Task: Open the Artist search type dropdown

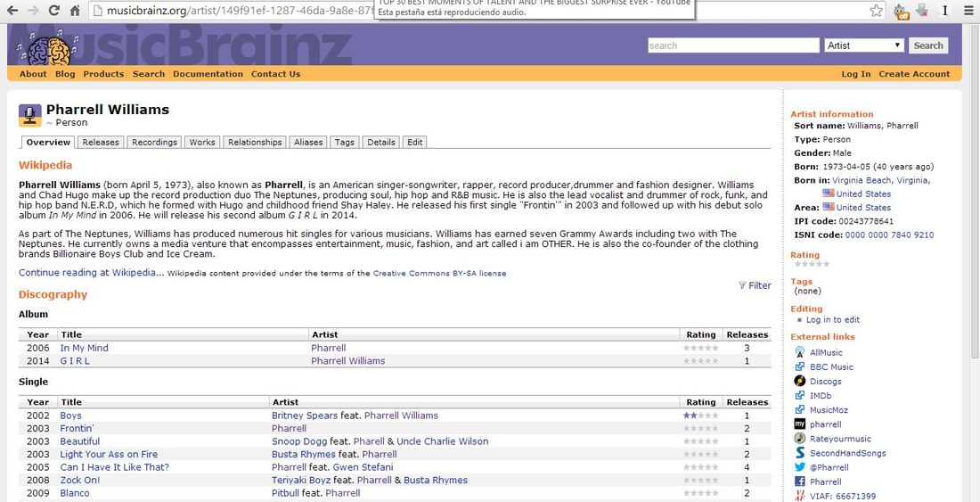Action: click(864, 45)
